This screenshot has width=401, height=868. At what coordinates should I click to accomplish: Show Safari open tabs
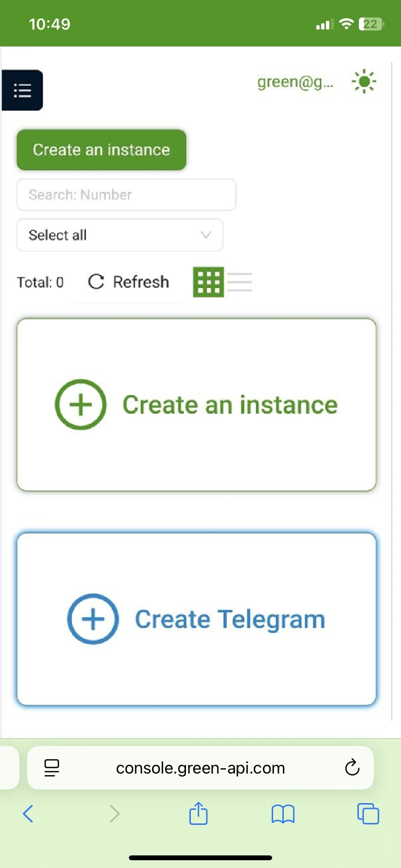pos(368,814)
